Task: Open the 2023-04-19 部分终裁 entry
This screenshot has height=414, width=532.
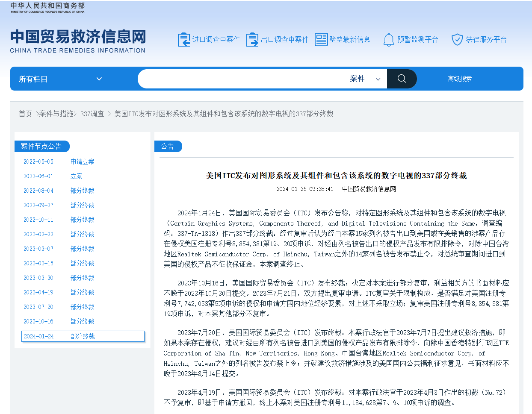Action: (x=59, y=292)
